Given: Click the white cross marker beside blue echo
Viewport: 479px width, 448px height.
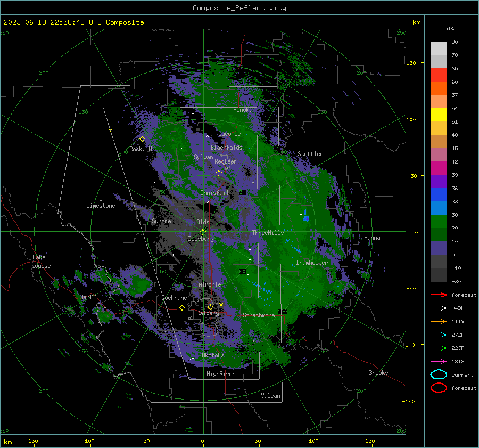Looking at the screenshot, I should click(x=301, y=214).
